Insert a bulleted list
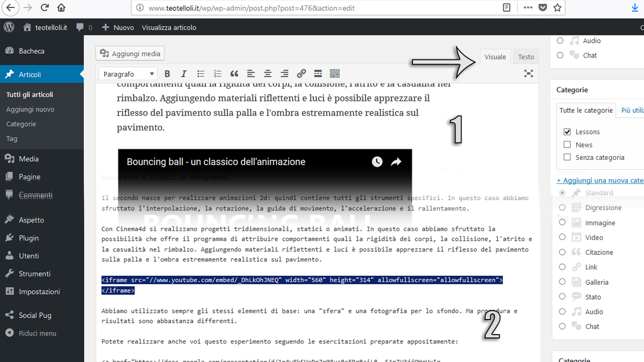644x362 pixels. pos(201,74)
